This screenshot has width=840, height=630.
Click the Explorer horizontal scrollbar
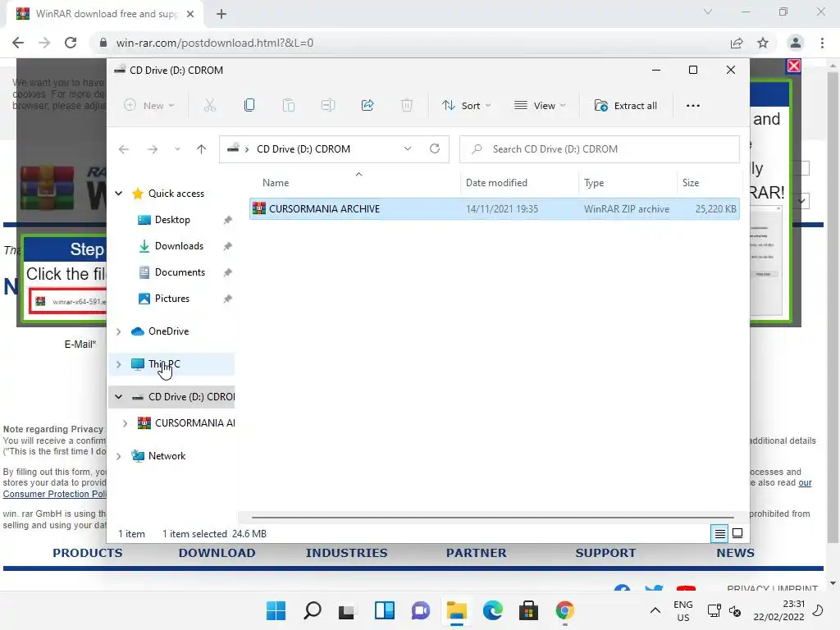(492, 518)
